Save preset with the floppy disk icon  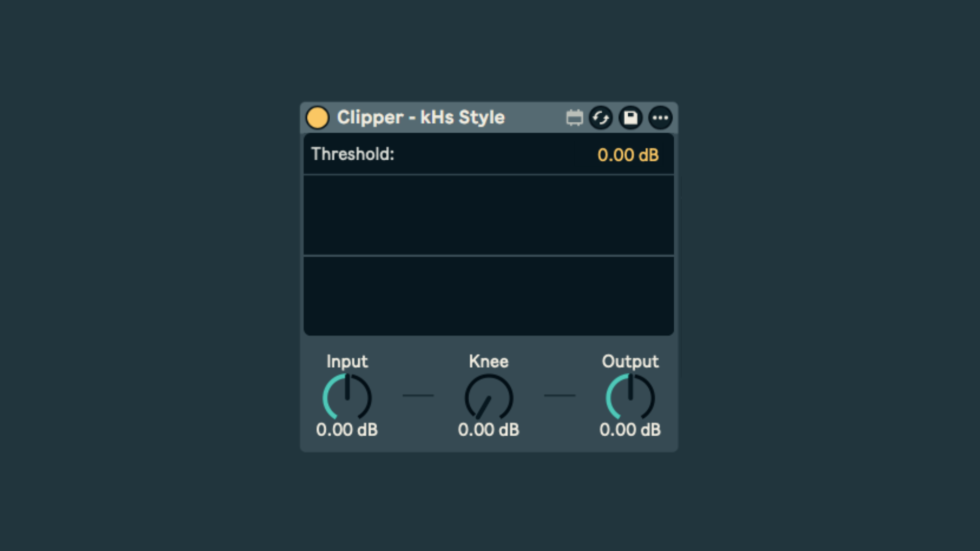tap(631, 118)
